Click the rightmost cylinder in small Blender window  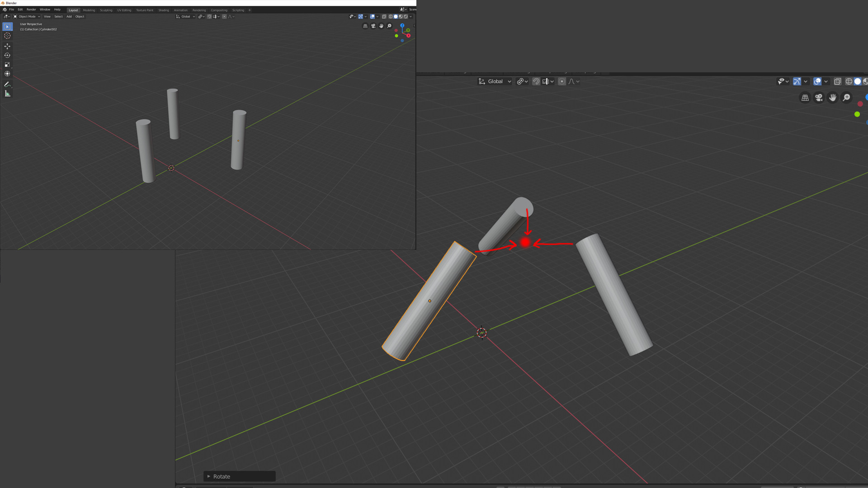pyautogui.click(x=238, y=140)
